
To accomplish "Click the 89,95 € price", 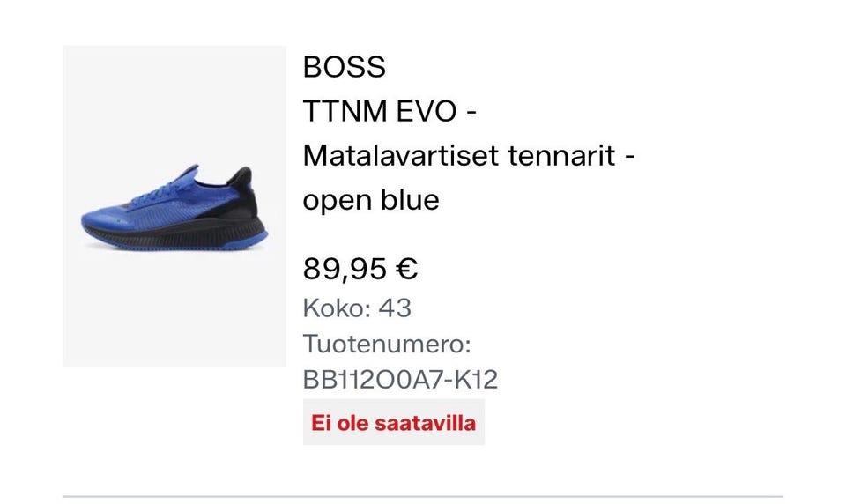I will 360,269.
